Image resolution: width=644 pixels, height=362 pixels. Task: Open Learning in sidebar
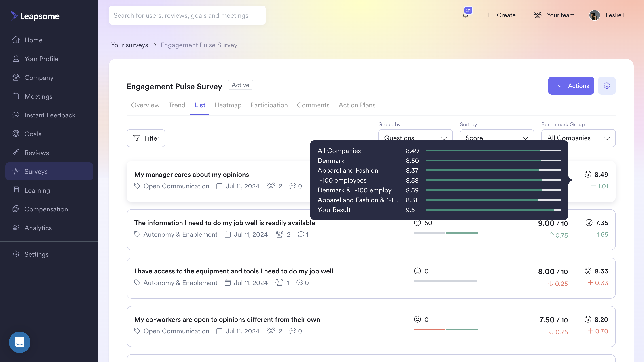49,190
